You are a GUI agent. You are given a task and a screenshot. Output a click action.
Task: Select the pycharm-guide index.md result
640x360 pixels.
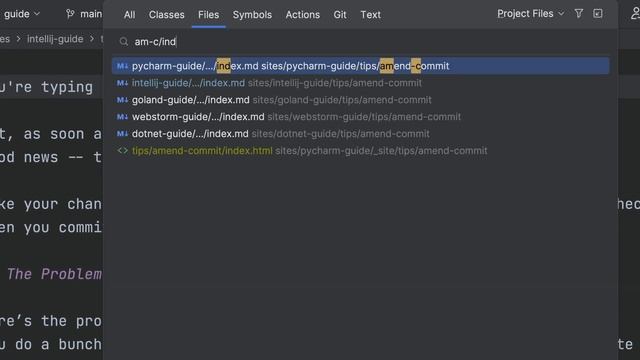[x=360, y=66]
